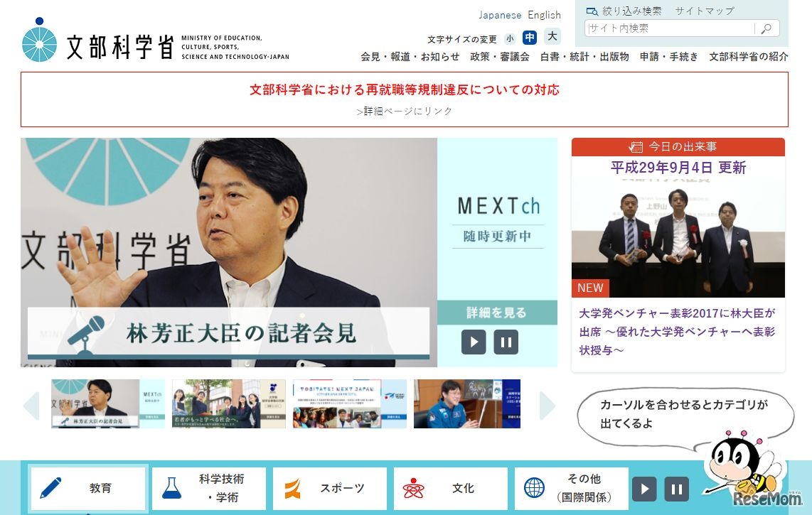Click the search magnifier icon
The width and height of the screenshot is (812, 515).
[x=766, y=29]
